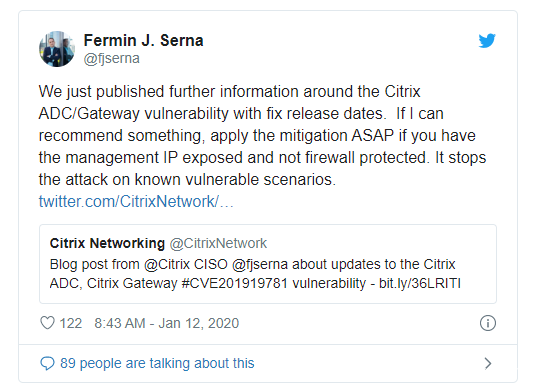Like the tweet using the heart icon
The width and height of the screenshot is (552, 390).
47,323
